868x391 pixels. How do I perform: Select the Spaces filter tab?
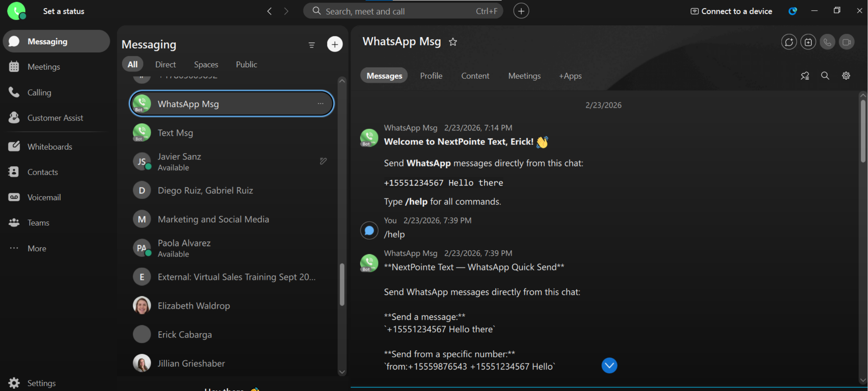point(206,64)
